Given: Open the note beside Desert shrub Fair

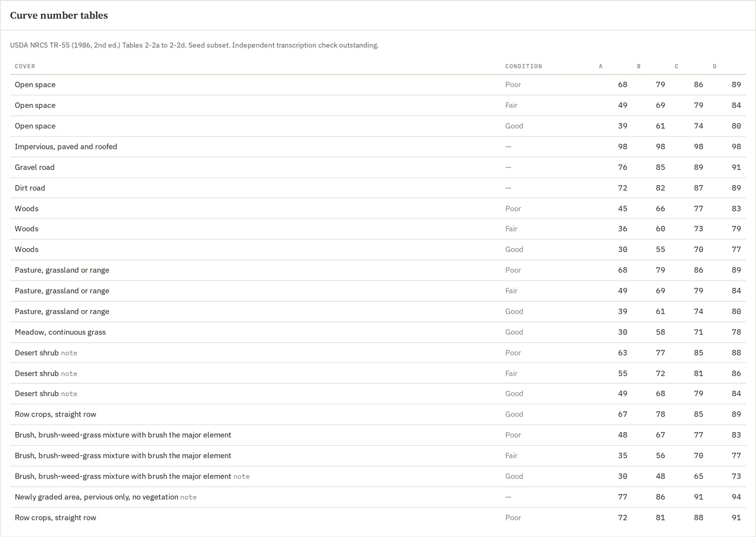Looking at the screenshot, I should click(x=69, y=373).
